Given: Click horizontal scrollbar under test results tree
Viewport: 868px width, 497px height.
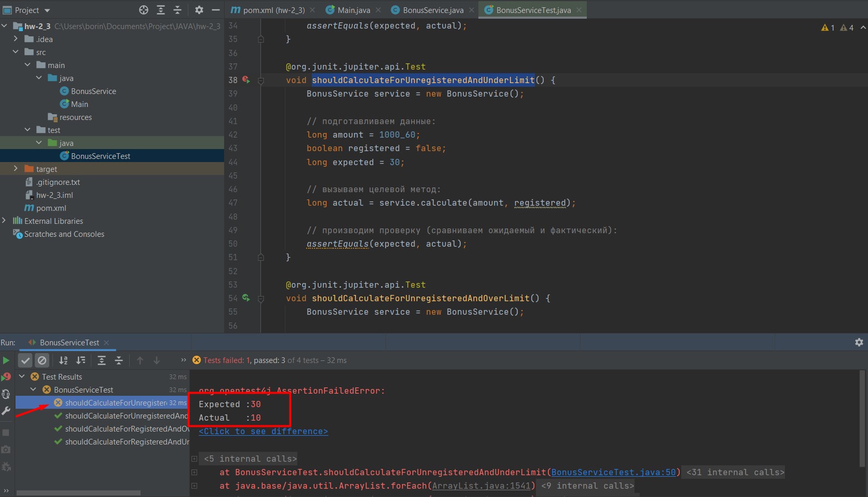Looking at the screenshot, I should [78, 493].
